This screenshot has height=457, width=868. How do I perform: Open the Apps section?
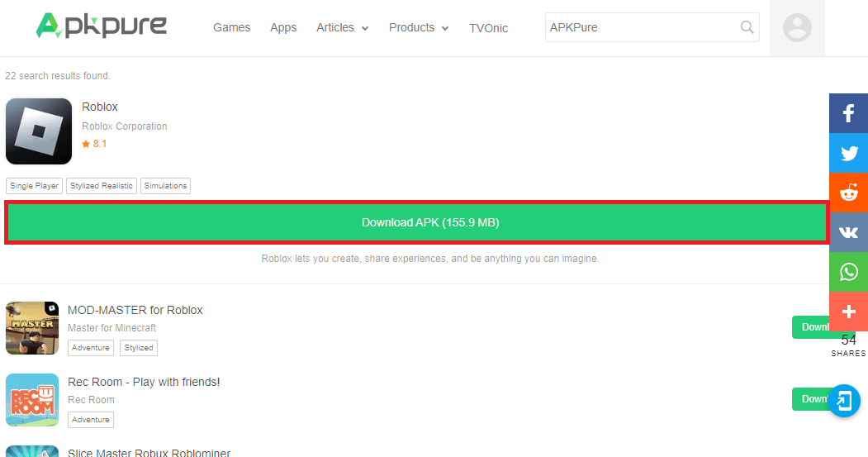click(x=283, y=28)
